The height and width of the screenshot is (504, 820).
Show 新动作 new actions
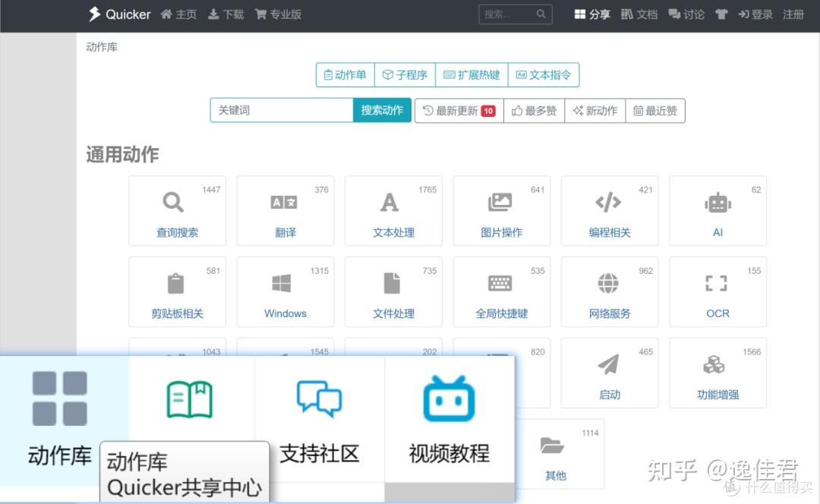point(595,110)
